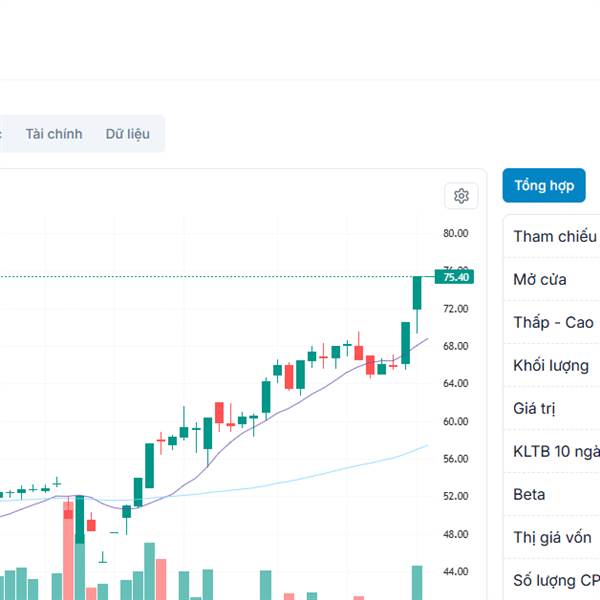Click the 75.40 current price label
The image size is (600, 600).
click(x=455, y=277)
